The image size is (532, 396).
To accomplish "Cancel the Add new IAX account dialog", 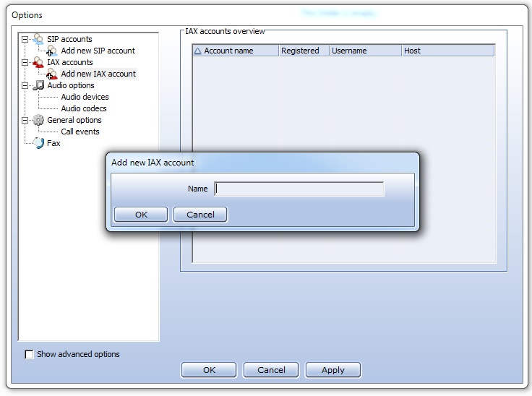I will (x=200, y=215).
